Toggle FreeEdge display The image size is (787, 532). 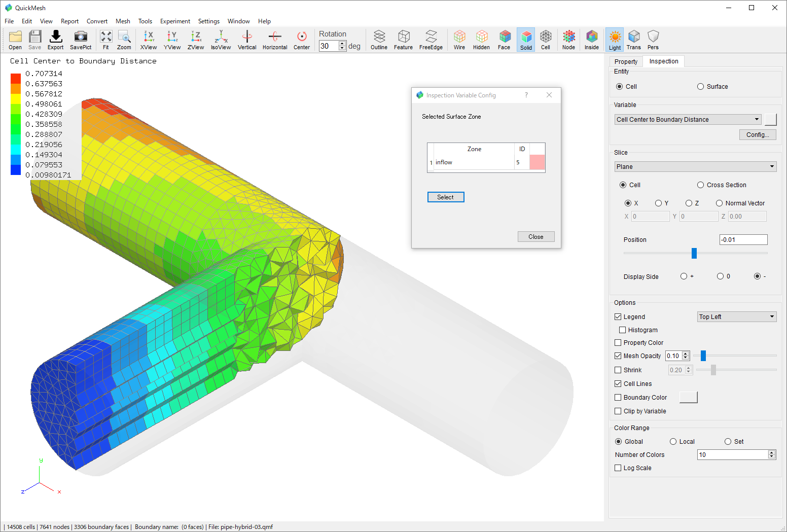tap(431, 40)
